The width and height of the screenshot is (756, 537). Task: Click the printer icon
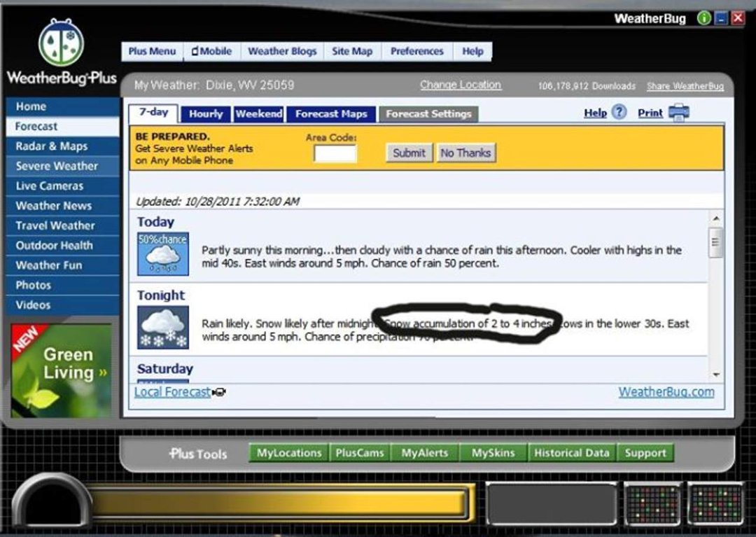point(679,112)
